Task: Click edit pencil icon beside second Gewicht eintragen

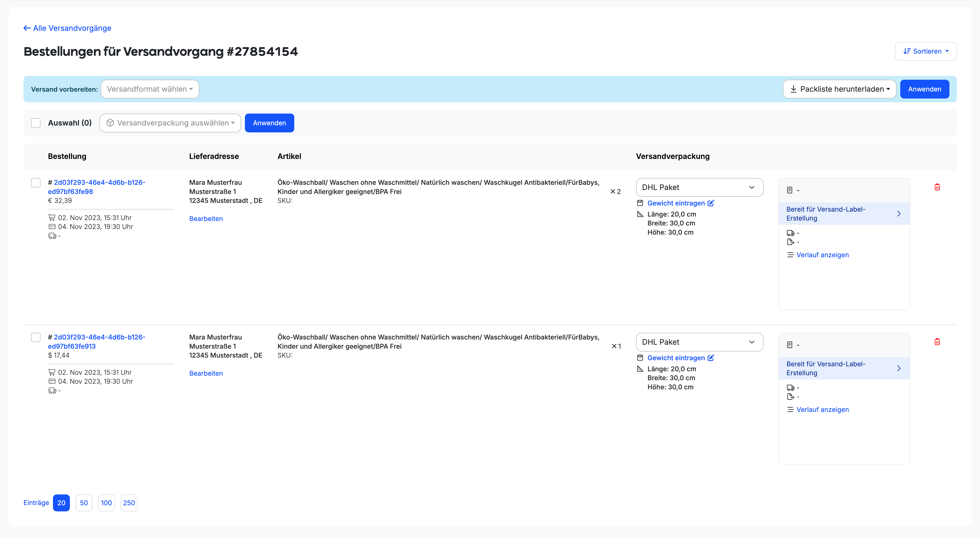Action: pyautogui.click(x=711, y=358)
